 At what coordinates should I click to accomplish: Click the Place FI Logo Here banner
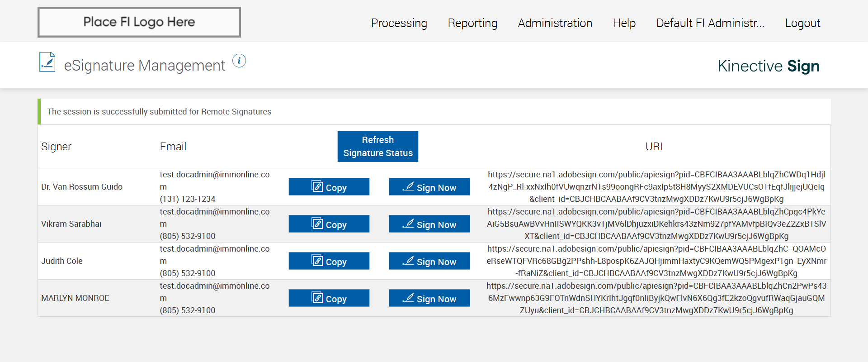139,22
